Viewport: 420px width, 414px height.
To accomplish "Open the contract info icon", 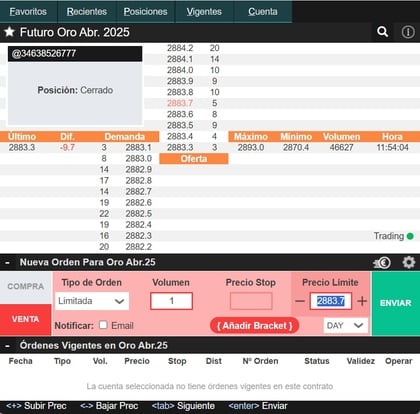I will [408, 32].
